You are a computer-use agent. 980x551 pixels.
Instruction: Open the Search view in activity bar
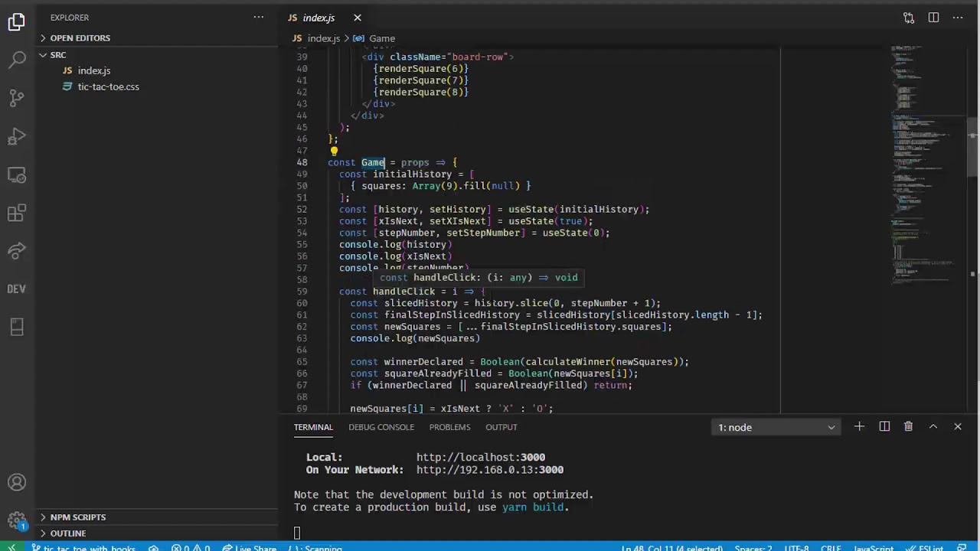click(x=17, y=60)
